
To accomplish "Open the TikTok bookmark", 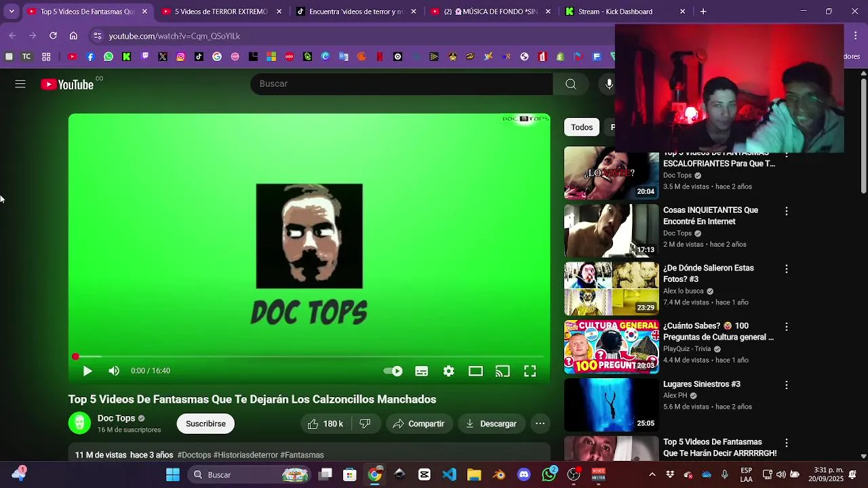I will click(x=199, y=57).
